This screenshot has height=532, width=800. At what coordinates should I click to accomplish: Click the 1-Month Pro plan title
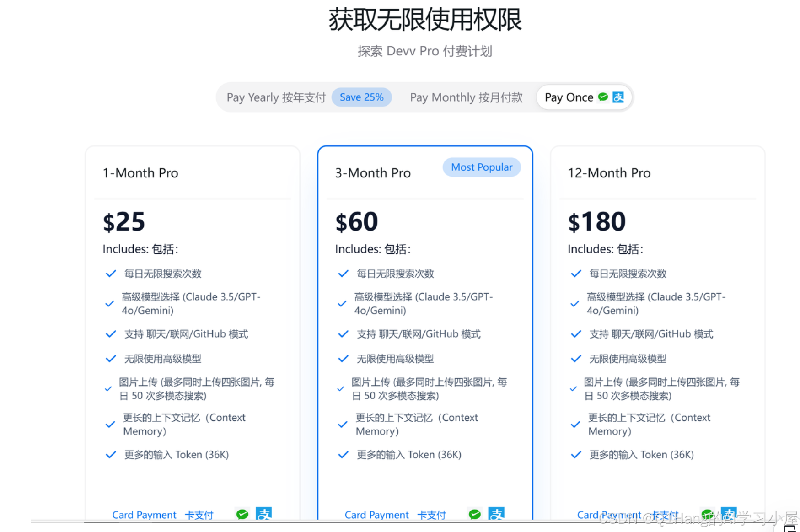click(140, 173)
